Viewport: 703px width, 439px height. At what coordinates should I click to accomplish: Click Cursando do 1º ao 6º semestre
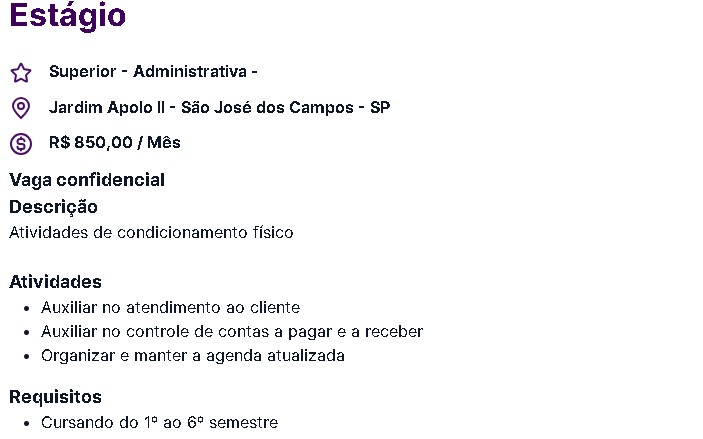tap(160, 422)
